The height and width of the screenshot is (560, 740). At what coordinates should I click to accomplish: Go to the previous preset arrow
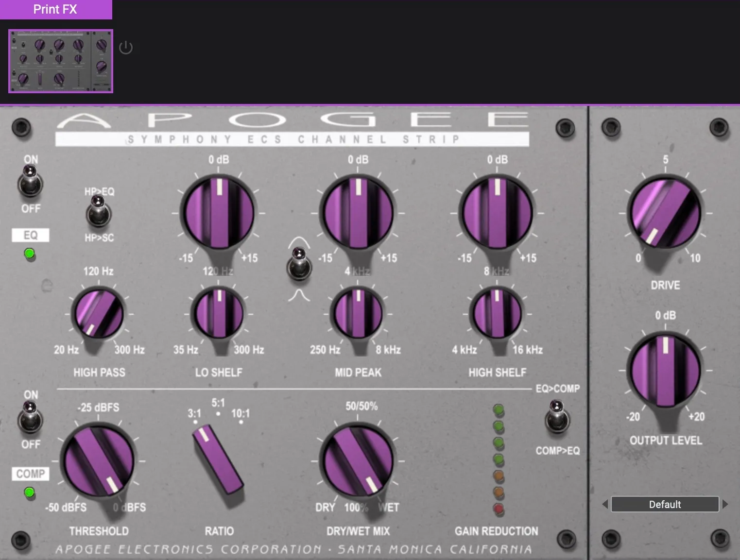[605, 504]
